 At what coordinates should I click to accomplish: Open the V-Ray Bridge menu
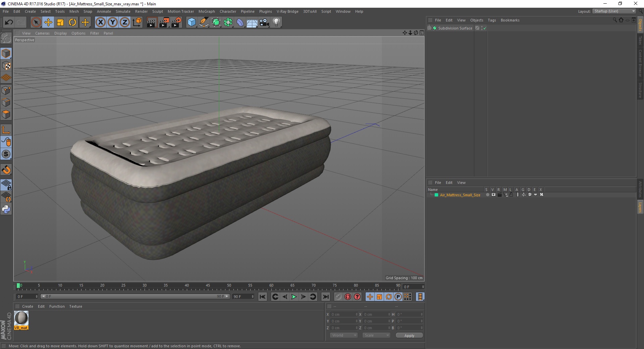[x=287, y=11]
